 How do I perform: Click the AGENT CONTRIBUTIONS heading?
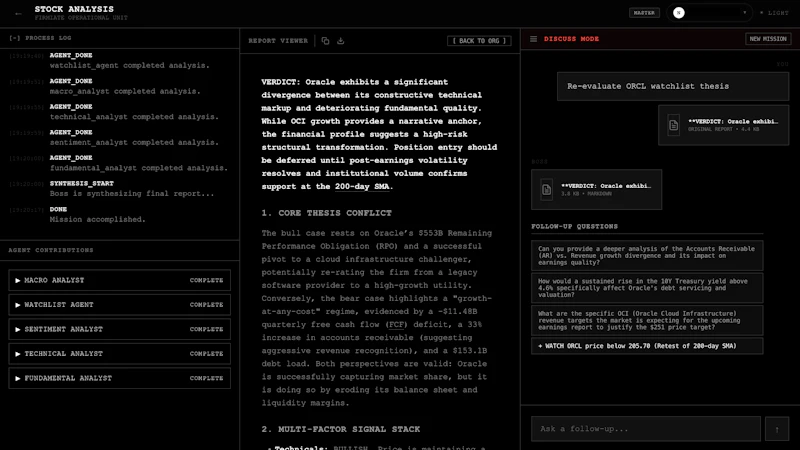click(51, 250)
